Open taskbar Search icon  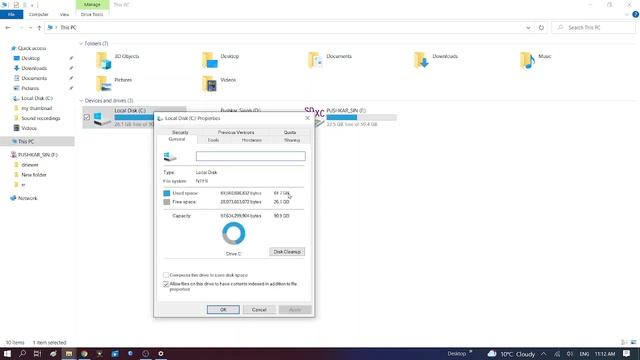pyautogui.click(x=22, y=354)
